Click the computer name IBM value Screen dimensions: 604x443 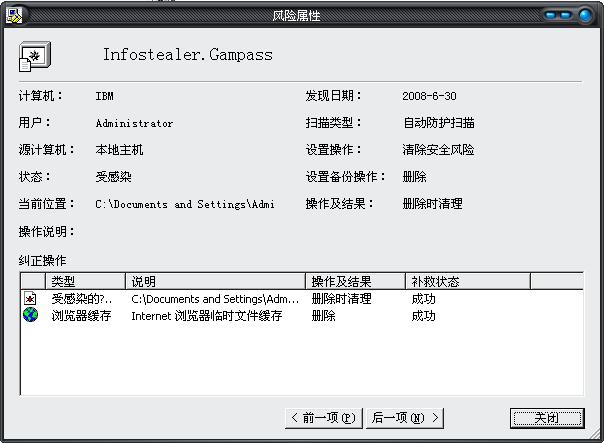click(x=104, y=96)
